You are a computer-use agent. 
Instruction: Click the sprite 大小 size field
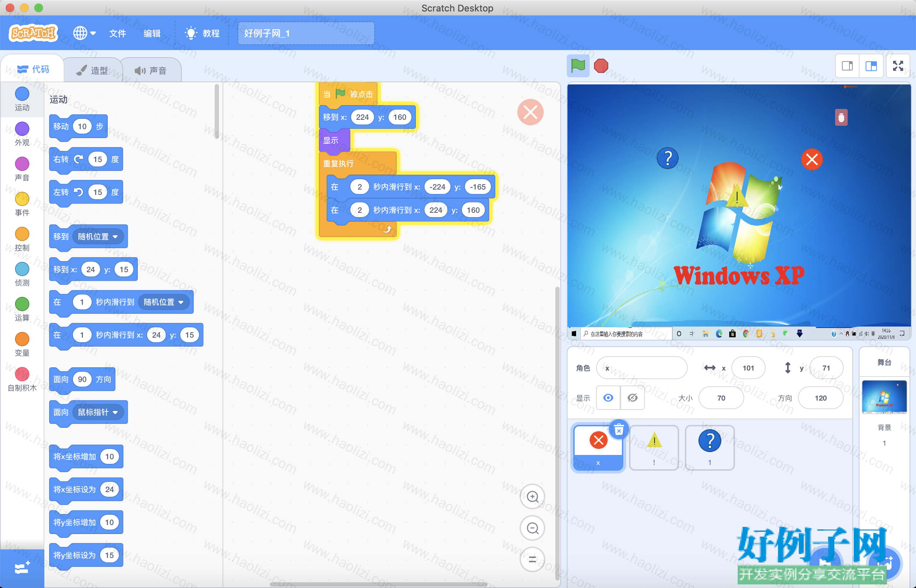click(x=721, y=398)
